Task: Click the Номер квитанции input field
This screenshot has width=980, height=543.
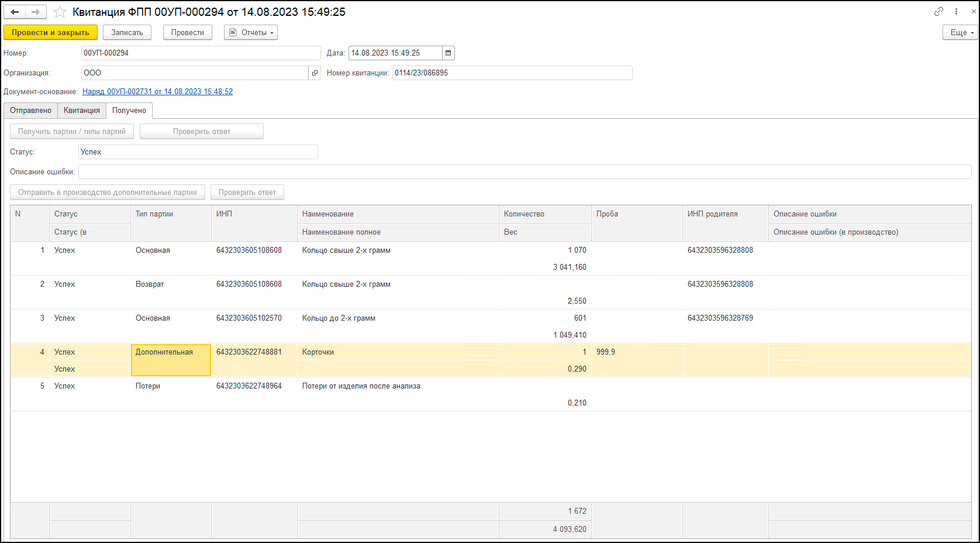Action: pos(512,73)
